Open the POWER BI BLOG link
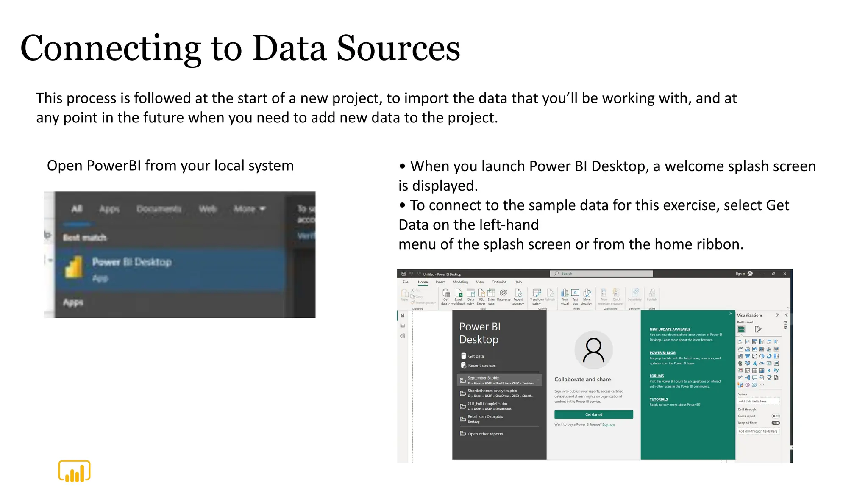868x488 pixels. pos(662,352)
